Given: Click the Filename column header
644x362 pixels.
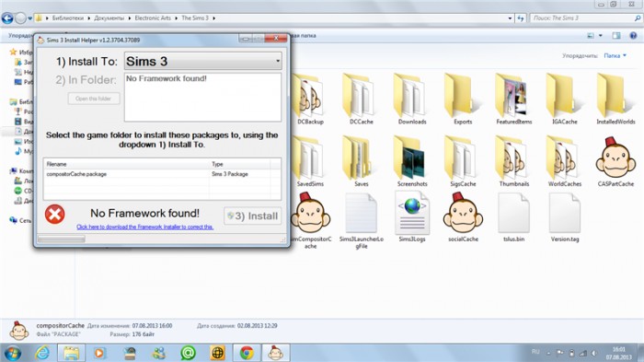Looking at the screenshot, I should tap(127, 164).
